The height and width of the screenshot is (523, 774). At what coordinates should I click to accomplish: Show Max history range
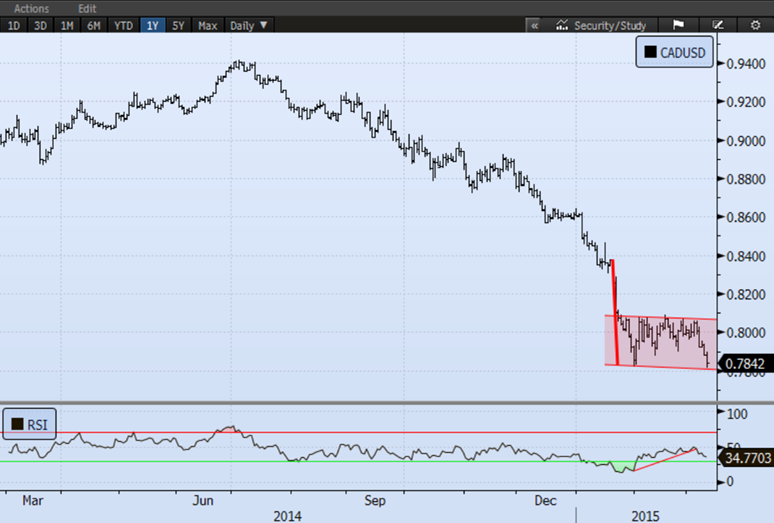coord(208,25)
